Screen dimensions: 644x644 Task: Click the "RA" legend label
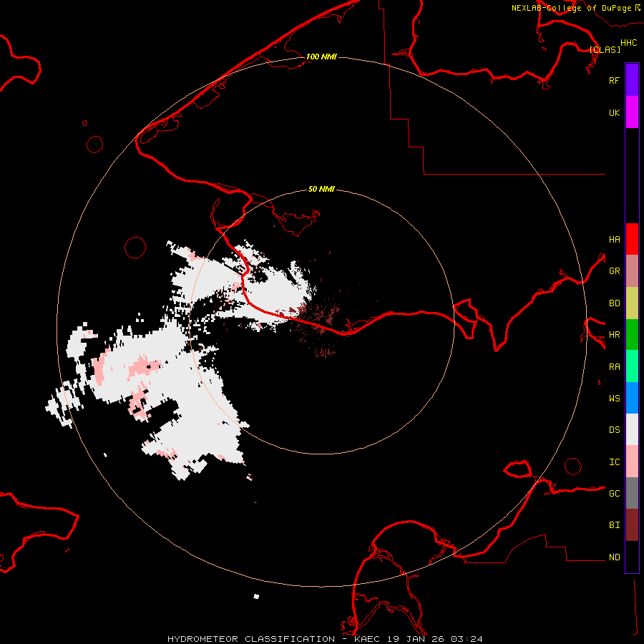click(614, 367)
